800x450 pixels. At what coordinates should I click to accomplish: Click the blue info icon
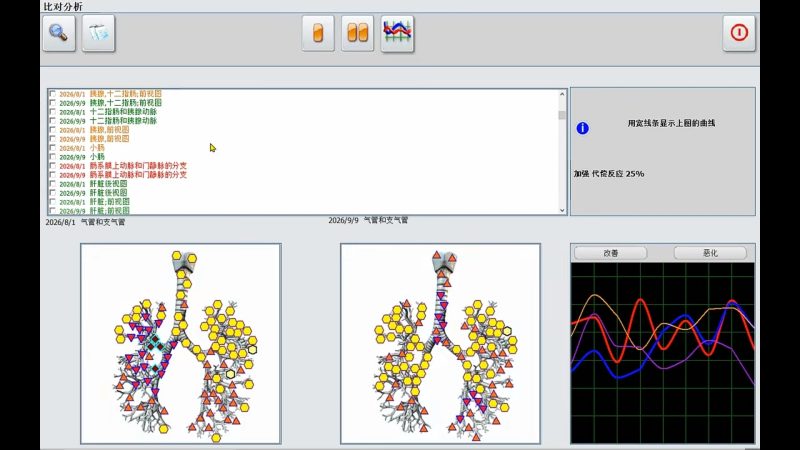[582, 128]
